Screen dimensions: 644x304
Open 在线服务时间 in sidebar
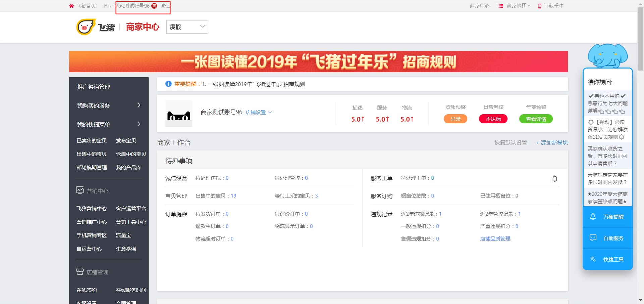131,290
